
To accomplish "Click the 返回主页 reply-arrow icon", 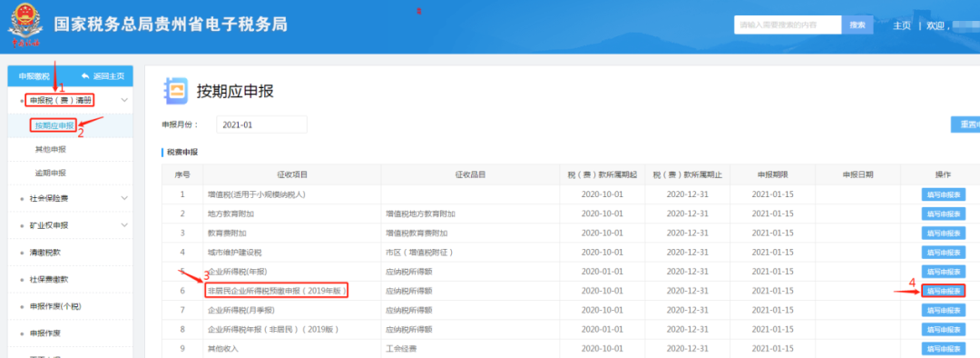I will pyautogui.click(x=85, y=76).
